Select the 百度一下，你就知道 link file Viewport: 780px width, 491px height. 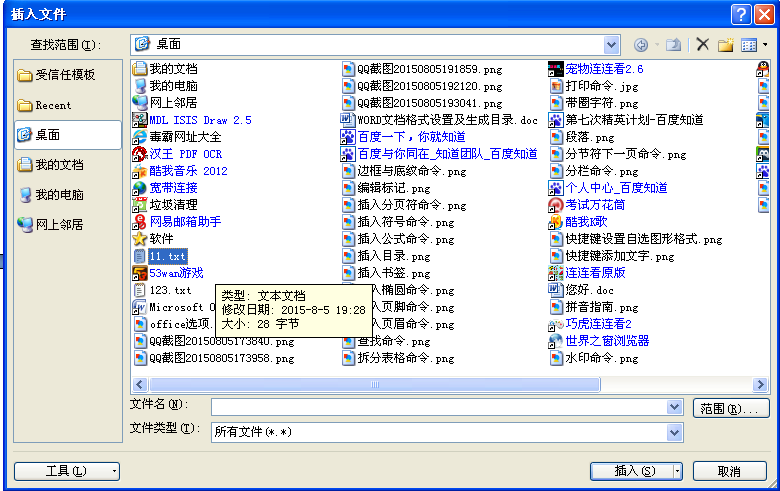pos(403,137)
